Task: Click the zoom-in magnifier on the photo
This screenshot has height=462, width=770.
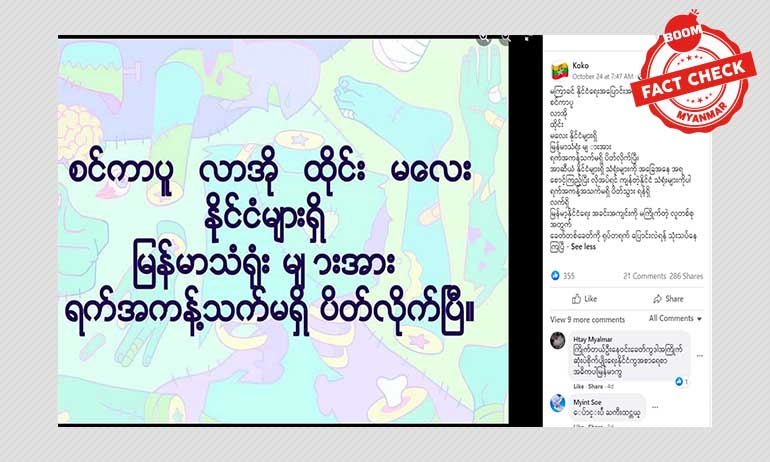Action: tap(484, 39)
